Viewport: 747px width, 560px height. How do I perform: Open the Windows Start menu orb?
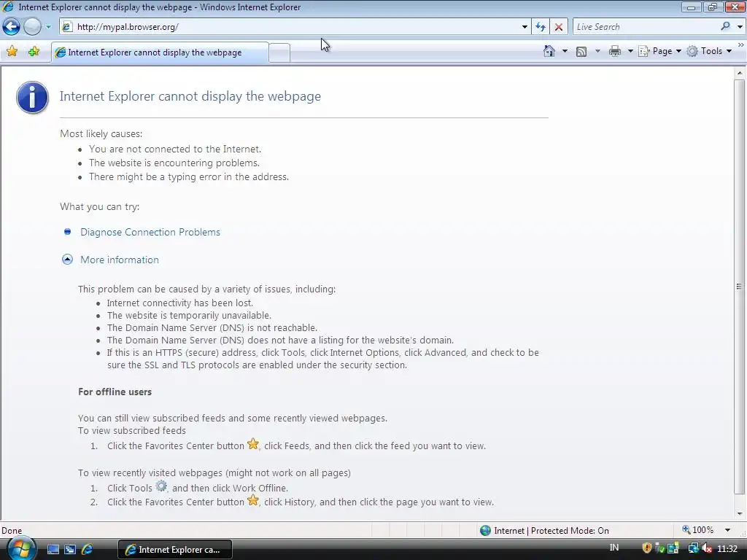(x=21, y=548)
